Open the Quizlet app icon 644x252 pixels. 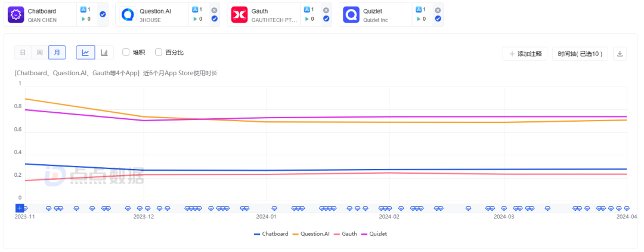click(351, 14)
